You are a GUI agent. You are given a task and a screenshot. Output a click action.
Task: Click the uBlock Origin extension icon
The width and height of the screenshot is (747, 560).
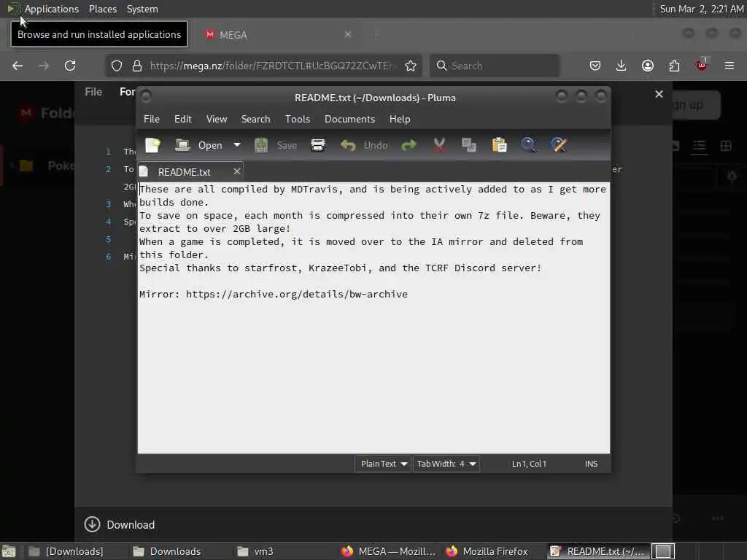702,65
